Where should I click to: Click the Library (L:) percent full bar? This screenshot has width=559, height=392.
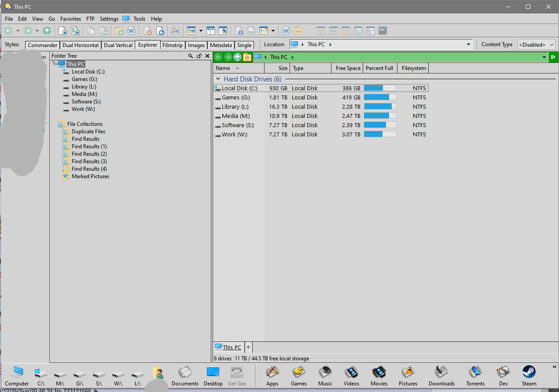pos(380,107)
